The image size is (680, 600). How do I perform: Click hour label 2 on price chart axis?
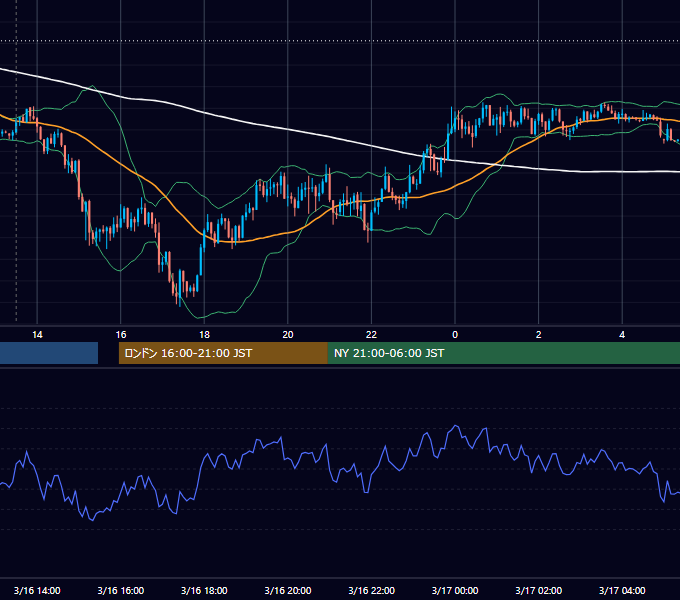coord(539,335)
